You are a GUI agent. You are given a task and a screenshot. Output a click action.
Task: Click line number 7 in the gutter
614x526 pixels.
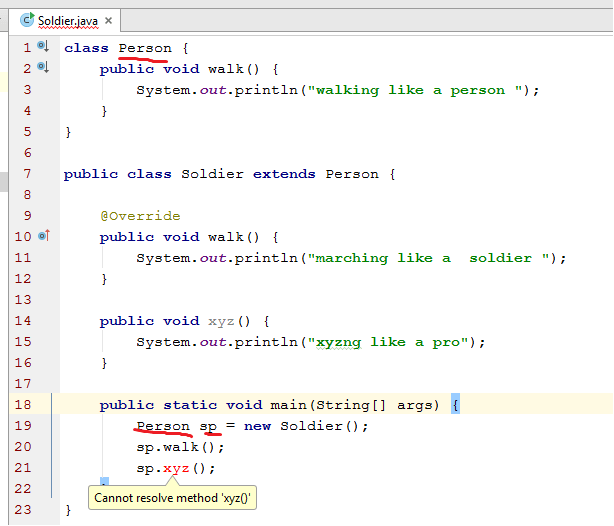27,174
